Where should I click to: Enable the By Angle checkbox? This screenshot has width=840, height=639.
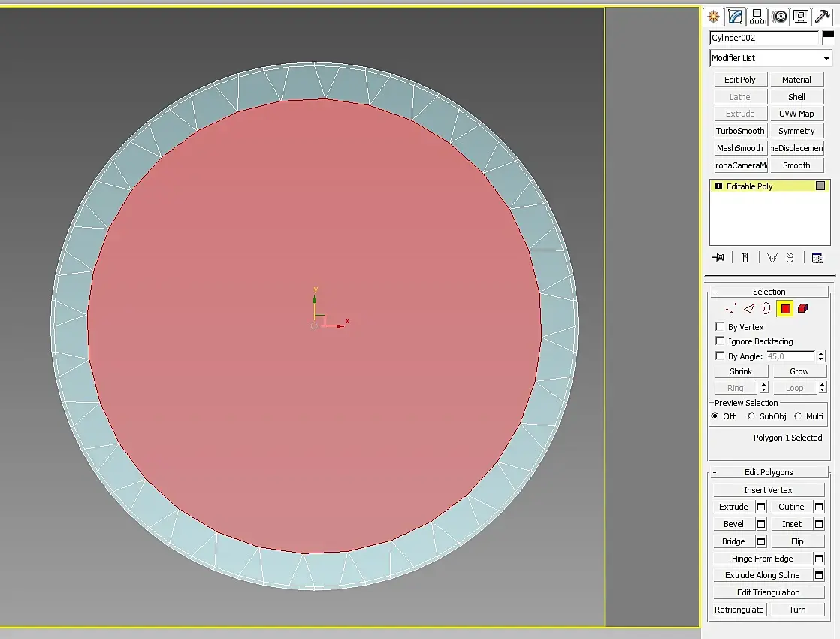point(720,356)
